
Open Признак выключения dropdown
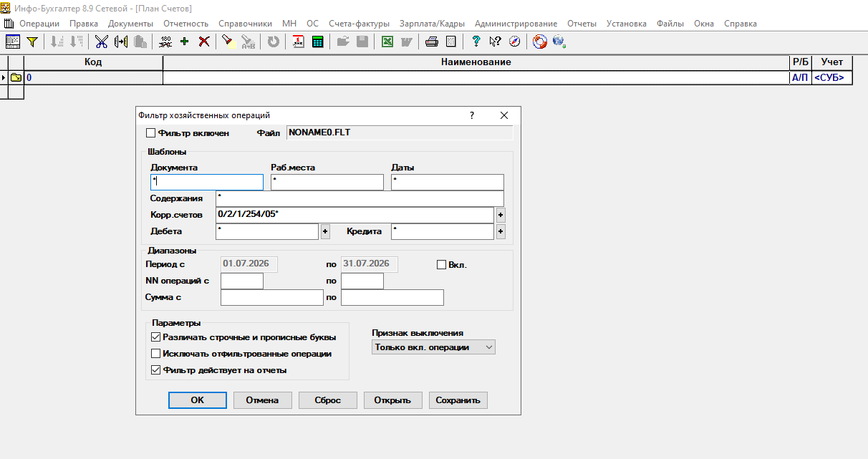click(434, 347)
